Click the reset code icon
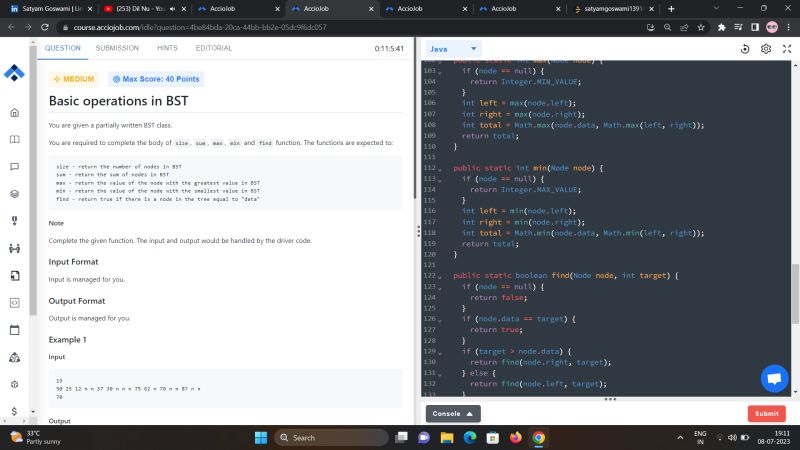The height and width of the screenshot is (450, 800). 745,48
